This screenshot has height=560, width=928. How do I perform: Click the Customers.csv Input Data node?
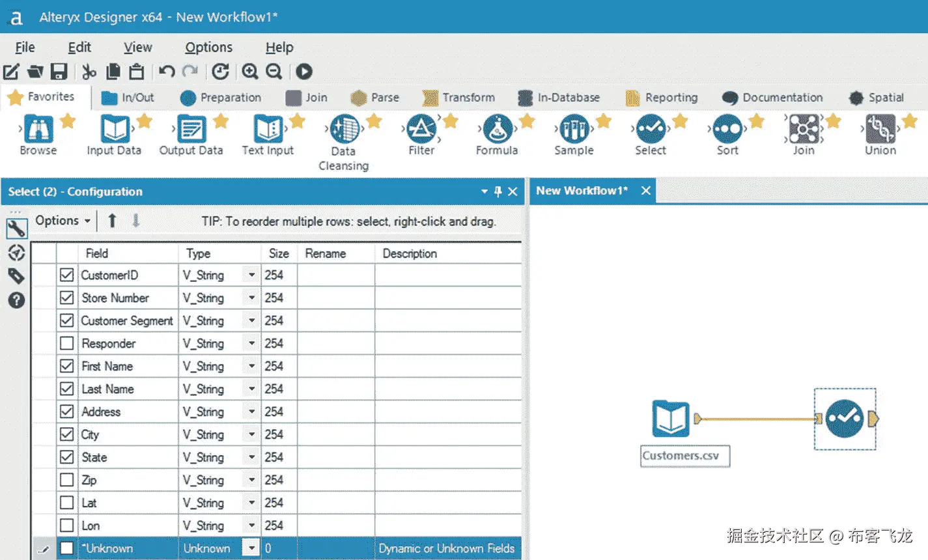[x=671, y=419]
